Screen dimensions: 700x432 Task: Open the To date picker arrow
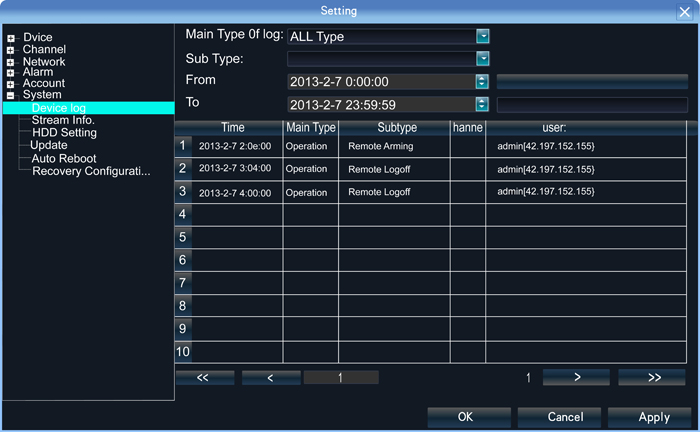pyautogui.click(x=482, y=104)
